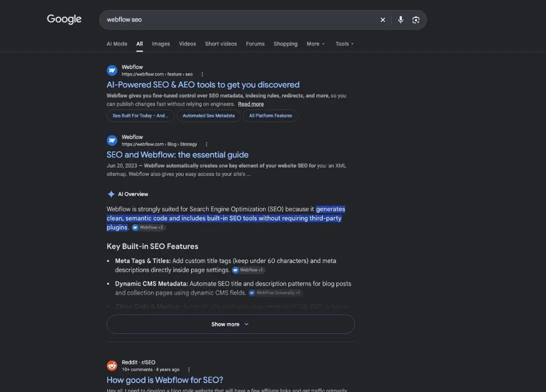546x392 pixels.
Task: Click https://webflow.com › Blog › Strategy URL text
Action: [x=160, y=144]
